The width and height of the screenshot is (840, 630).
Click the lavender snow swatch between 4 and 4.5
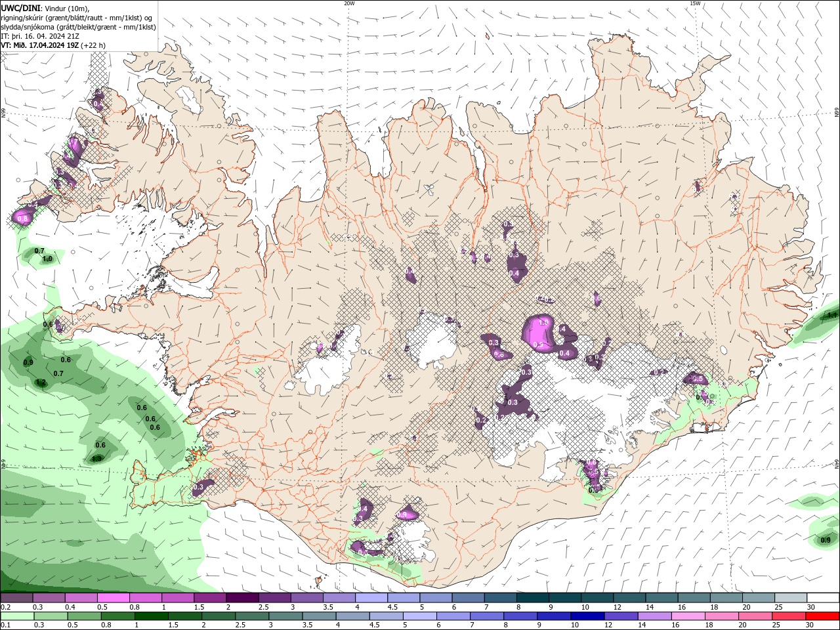tap(371, 598)
